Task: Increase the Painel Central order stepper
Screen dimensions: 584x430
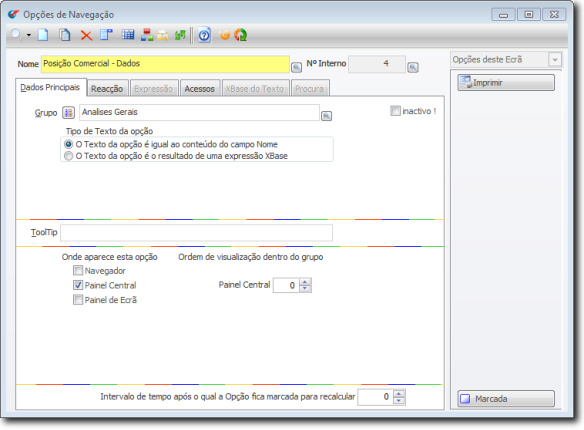Action: 305,282
